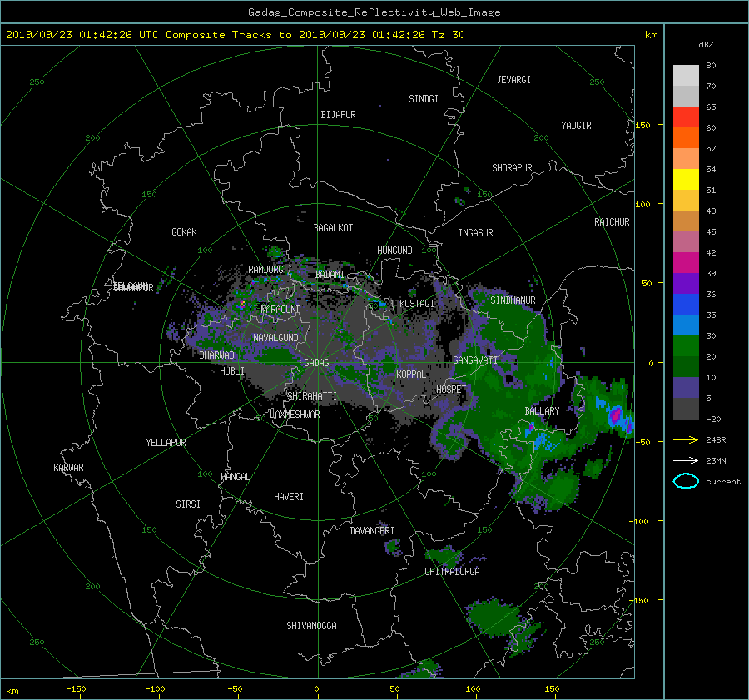
Task: Click the HOSPET city label
Action: click(451, 390)
